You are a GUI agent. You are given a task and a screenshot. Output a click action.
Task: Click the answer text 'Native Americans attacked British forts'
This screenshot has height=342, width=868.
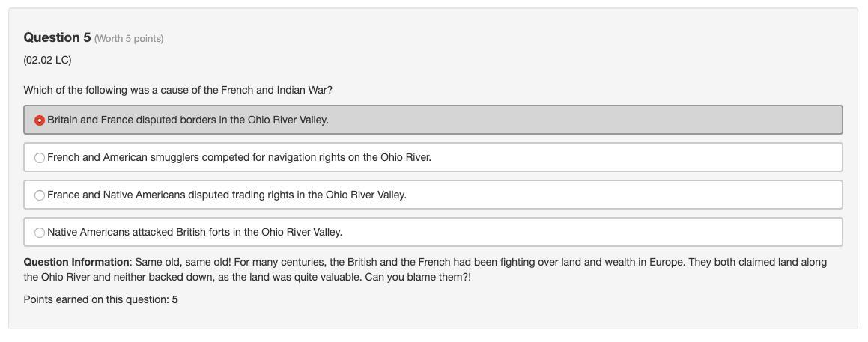(194, 233)
